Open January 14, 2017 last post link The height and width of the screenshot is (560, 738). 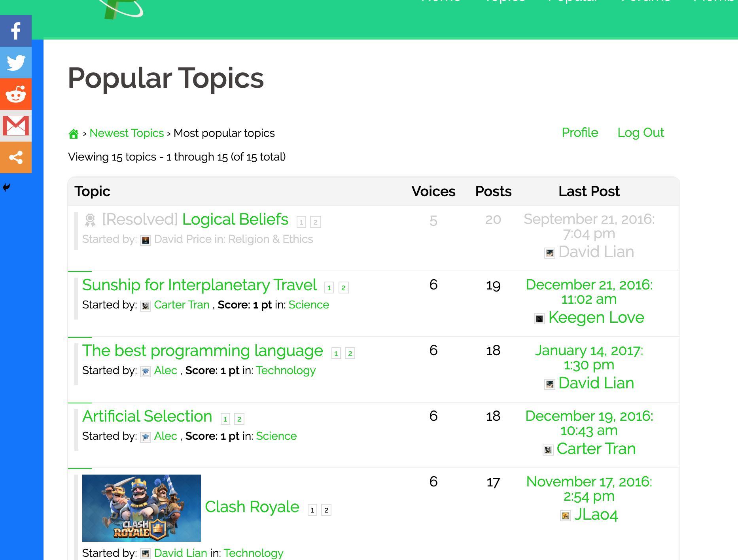pos(589,358)
